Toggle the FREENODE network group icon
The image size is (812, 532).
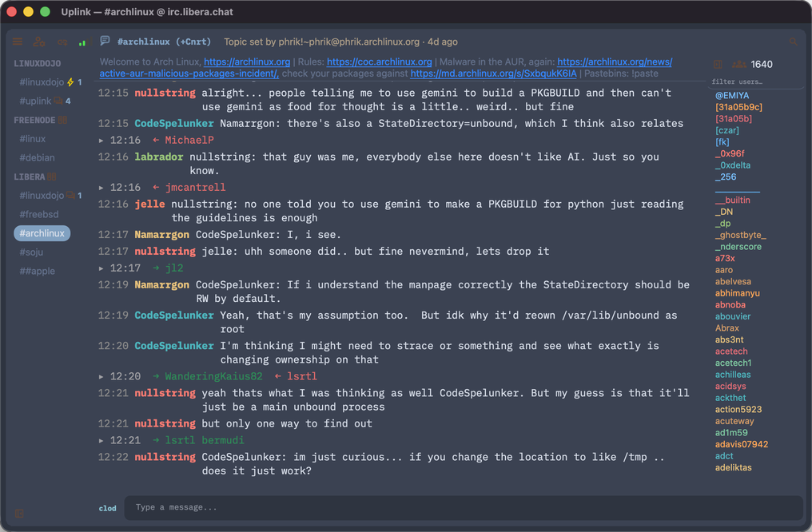pos(62,120)
